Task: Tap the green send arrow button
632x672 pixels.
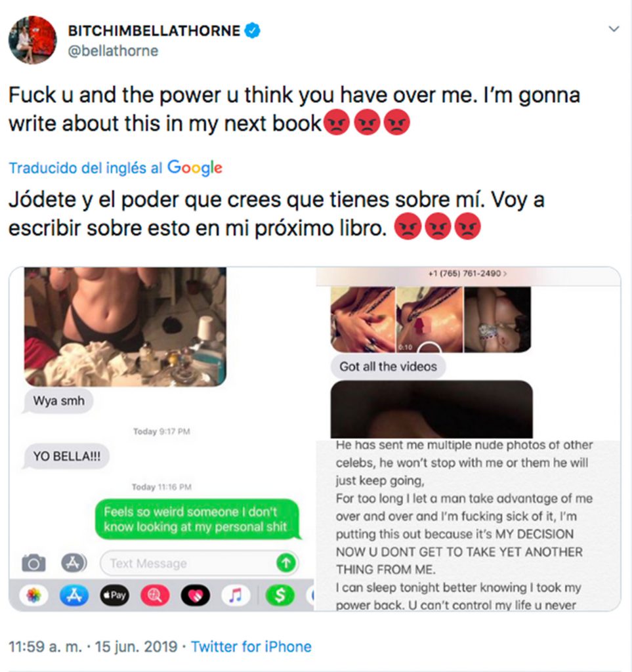Action: coord(286,563)
